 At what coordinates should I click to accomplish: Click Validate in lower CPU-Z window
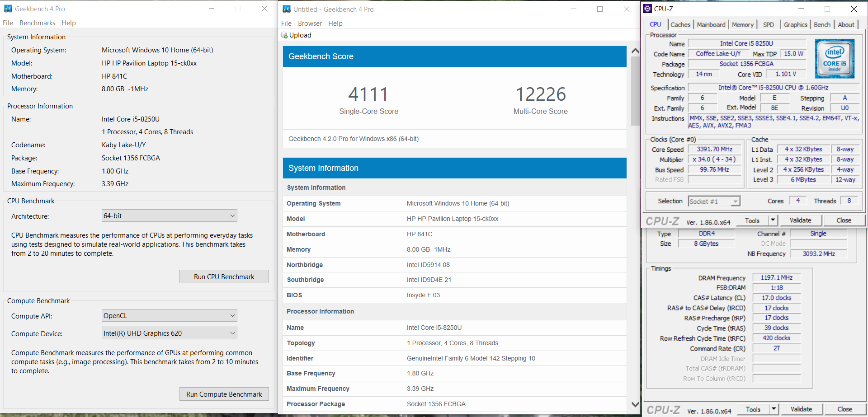click(801, 409)
